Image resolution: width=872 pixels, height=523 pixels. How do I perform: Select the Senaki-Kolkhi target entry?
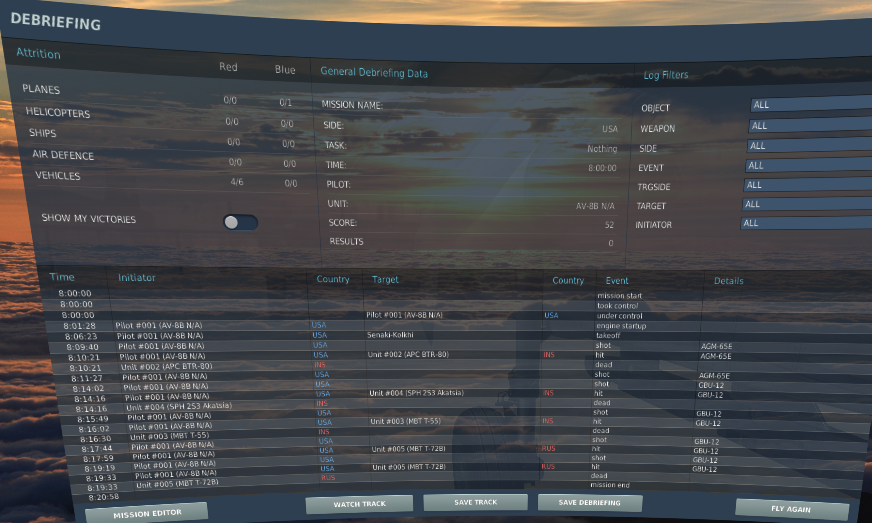coord(390,335)
